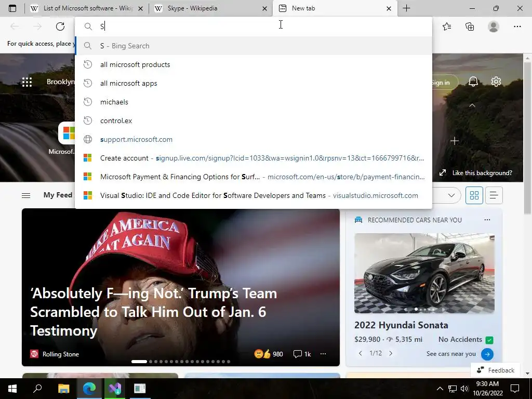This screenshot has height=399, width=532.
Task: Expand the feed layout dropdown chevron
Action: click(451, 195)
